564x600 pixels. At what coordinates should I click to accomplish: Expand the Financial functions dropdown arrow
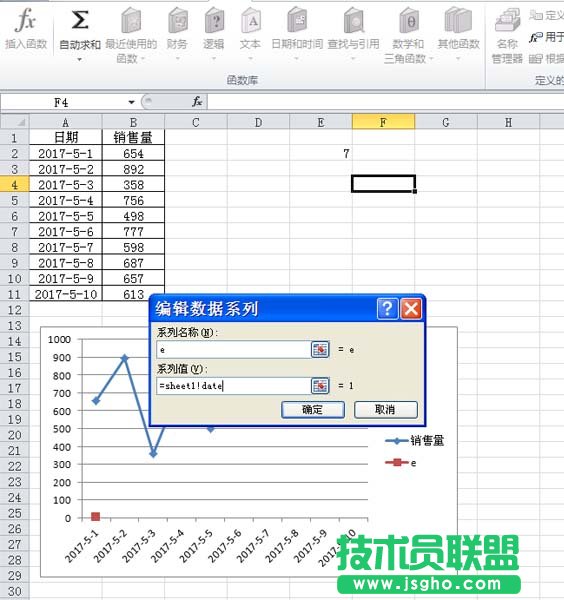click(178, 59)
